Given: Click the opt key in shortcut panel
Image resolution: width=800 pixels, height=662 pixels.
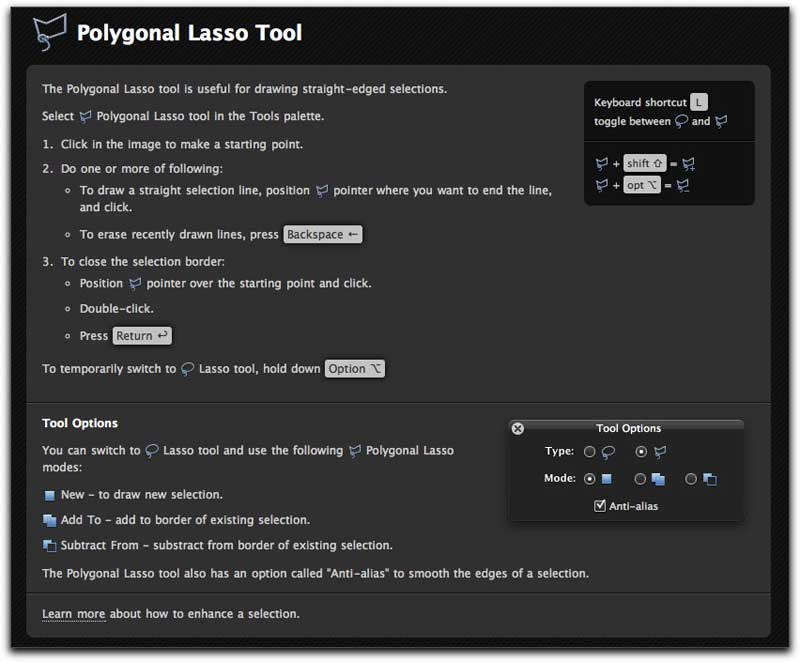Looking at the screenshot, I should [642, 185].
